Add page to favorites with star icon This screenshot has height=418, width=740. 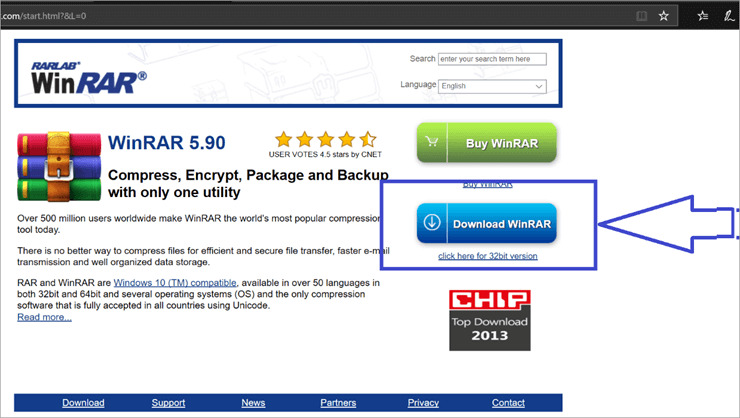pyautogui.click(x=664, y=16)
